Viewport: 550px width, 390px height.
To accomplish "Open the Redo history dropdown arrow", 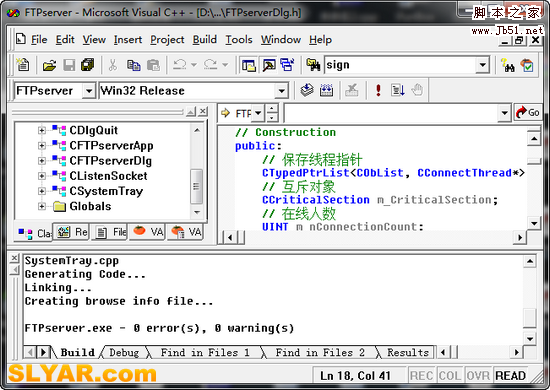I will point(225,65).
